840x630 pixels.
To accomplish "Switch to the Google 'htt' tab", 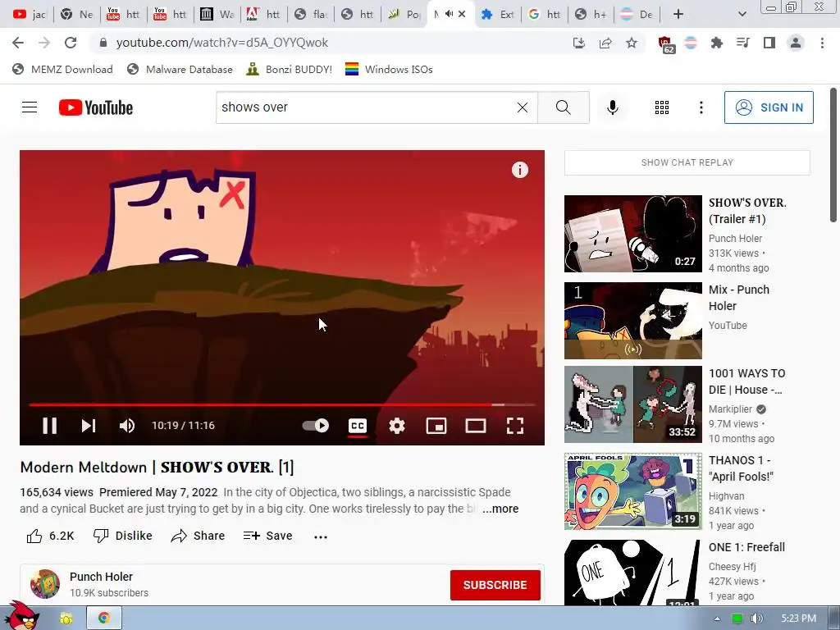I will tap(545, 15).
